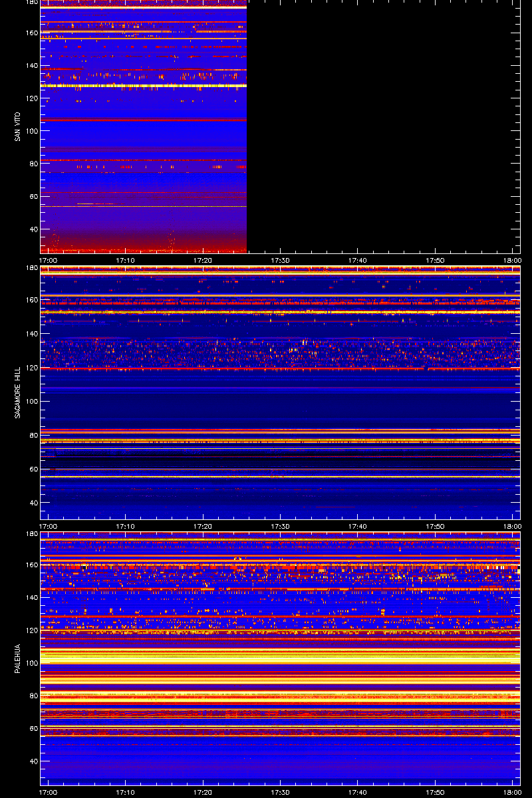Click 17:20 time label below Palehua plot
Viewport: 532px width, 798px height.
pyautogui.click(x=203, y=792)
